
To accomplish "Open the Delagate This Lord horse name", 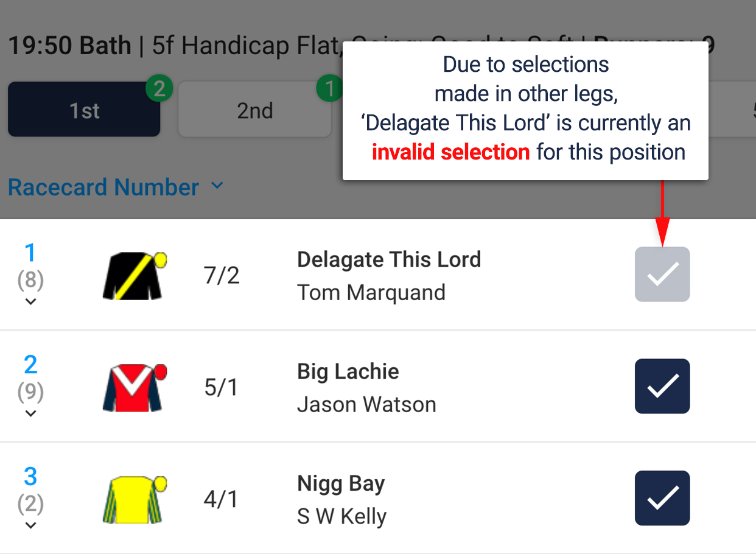I will [x=389, y=260].
